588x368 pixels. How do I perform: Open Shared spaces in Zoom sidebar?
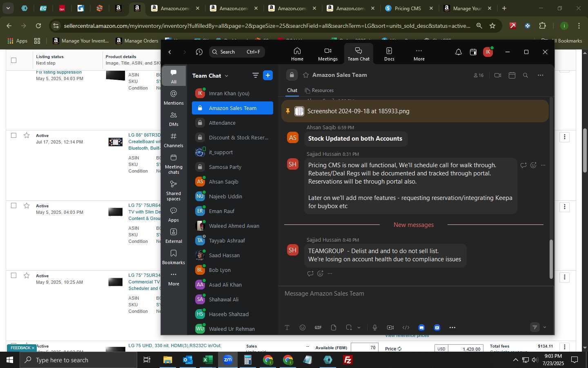click(x=174, y=191)
